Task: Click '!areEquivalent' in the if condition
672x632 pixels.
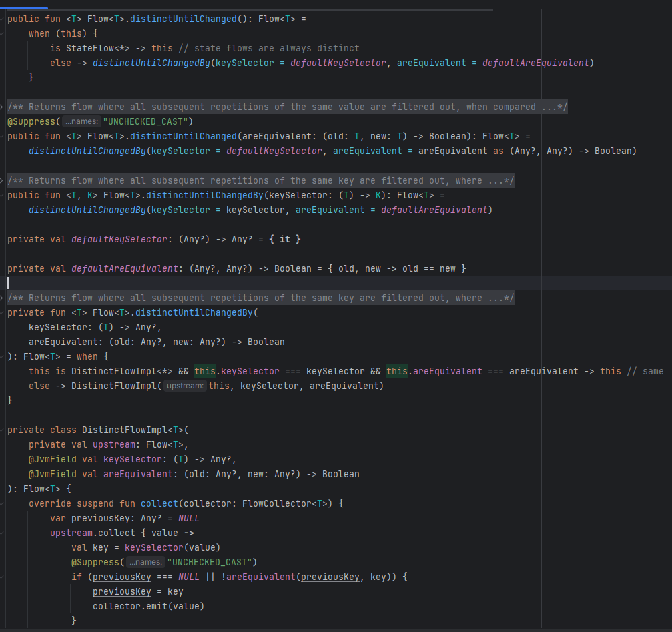Action: (x=258, y=577)
